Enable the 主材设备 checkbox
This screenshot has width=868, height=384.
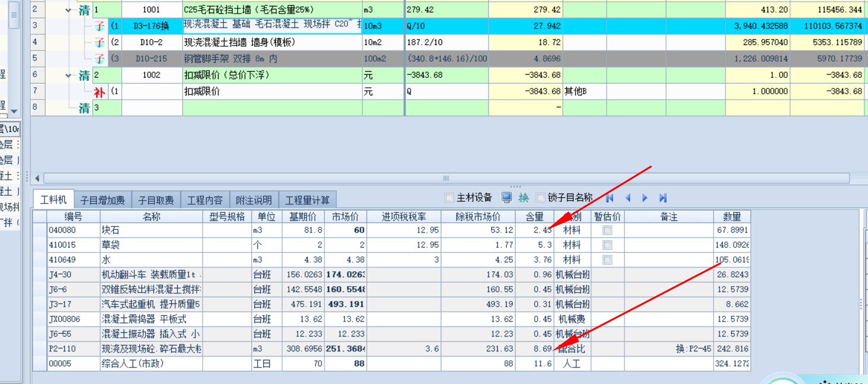[x=449, y=197]
